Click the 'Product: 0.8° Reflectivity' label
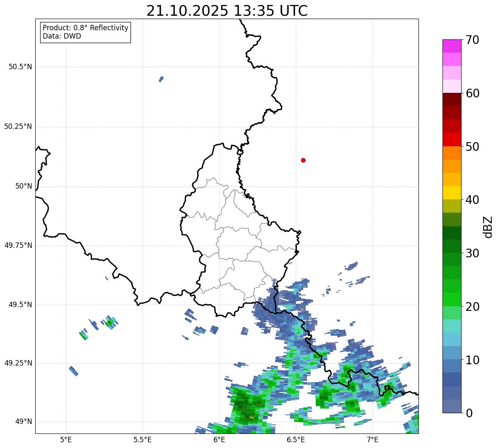The image size is (498, 448). click(86, 28)
